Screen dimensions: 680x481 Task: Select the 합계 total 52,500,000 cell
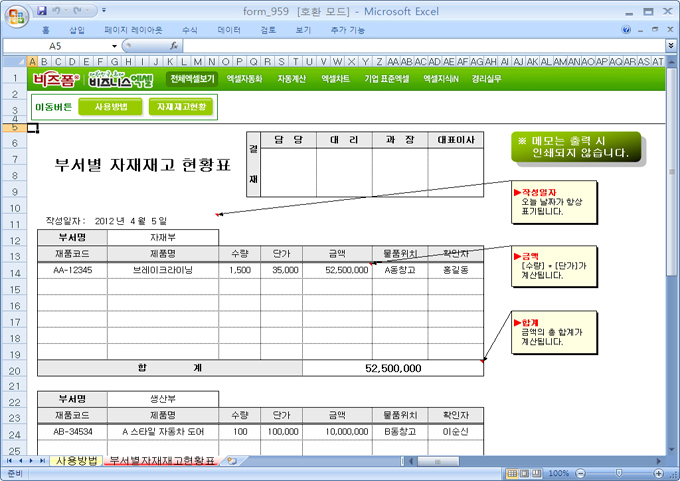coord(393,368)
